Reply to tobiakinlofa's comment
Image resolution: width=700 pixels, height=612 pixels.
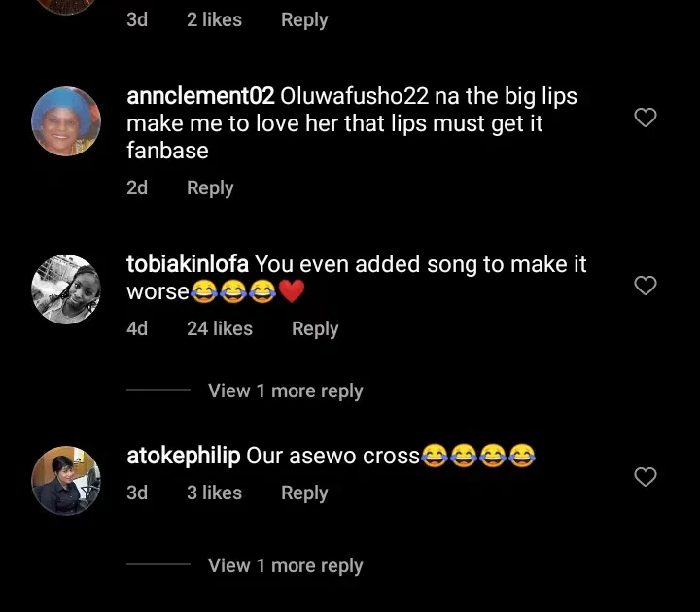[x=315, y=328]
